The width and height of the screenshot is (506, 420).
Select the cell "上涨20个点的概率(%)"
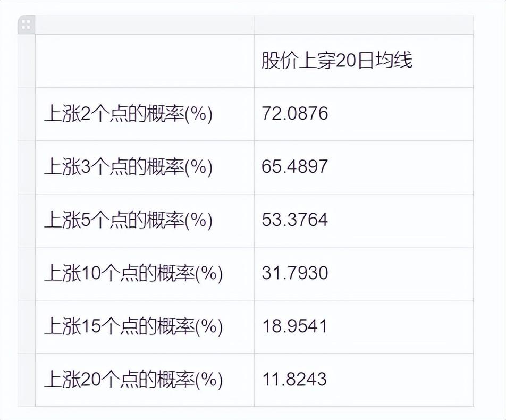[133, 380]
